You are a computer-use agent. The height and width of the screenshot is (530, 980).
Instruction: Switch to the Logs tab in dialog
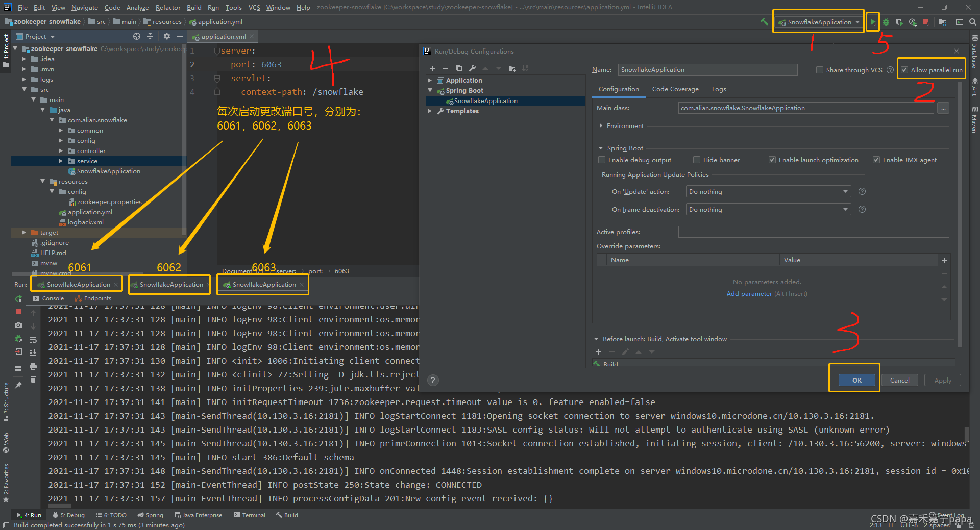point(719,89)
